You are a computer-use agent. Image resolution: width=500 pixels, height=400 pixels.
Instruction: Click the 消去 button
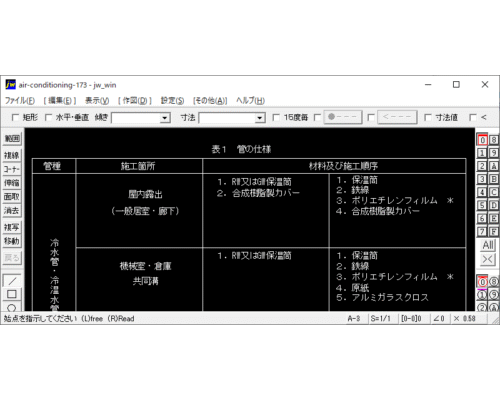pos(12,211)
